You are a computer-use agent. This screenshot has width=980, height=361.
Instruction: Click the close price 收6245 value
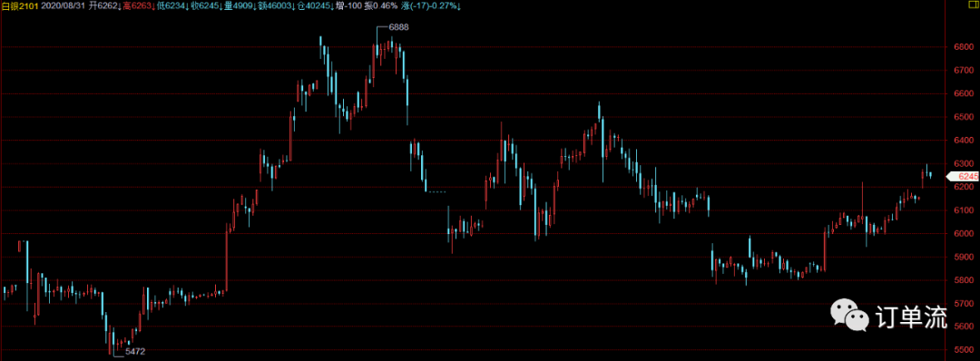206,5
